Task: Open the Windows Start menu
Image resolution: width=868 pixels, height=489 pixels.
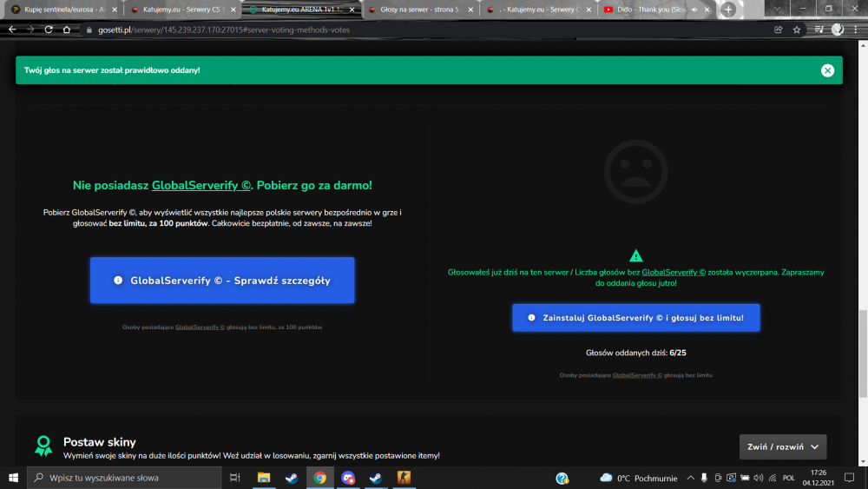Action: 13,478
